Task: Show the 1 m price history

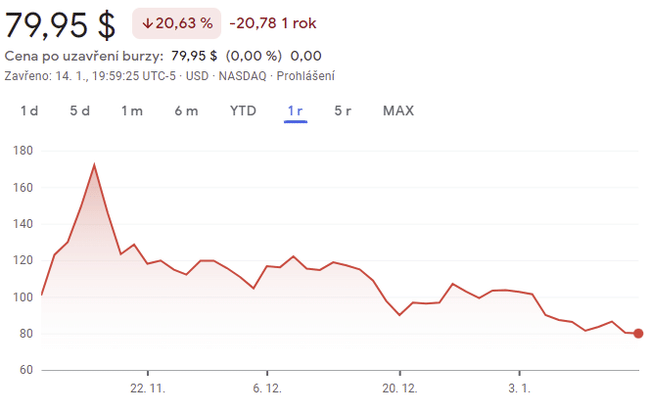Action: point(132,111)
